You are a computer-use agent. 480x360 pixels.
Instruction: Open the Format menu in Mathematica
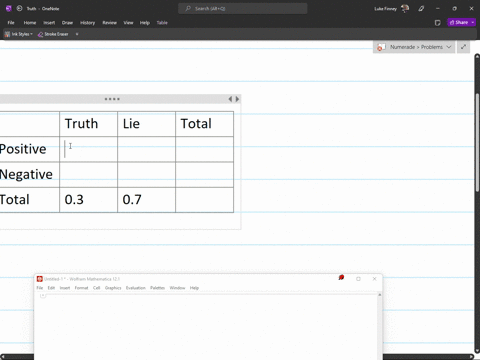pos(81,288)
